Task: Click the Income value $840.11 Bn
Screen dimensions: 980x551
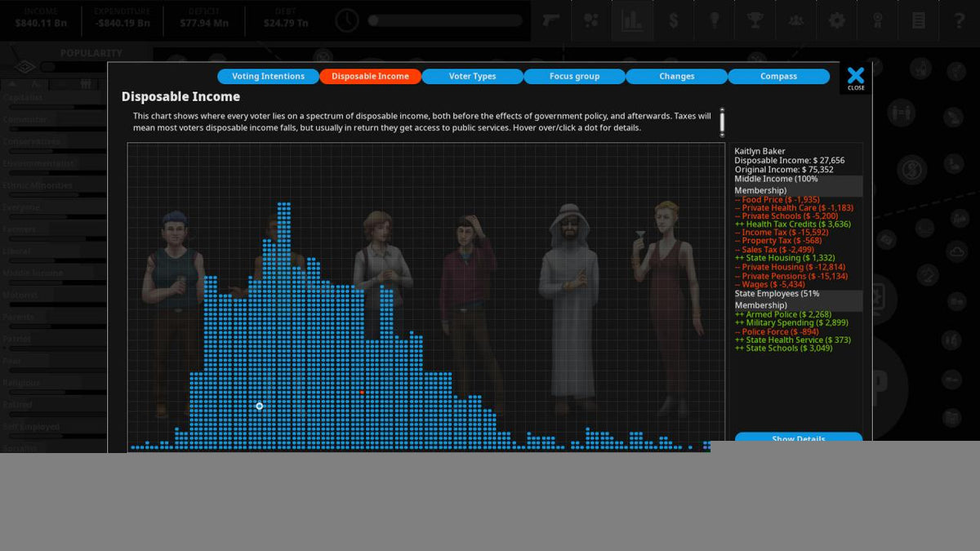Action: pyautogui.click(x=41, y=24)
